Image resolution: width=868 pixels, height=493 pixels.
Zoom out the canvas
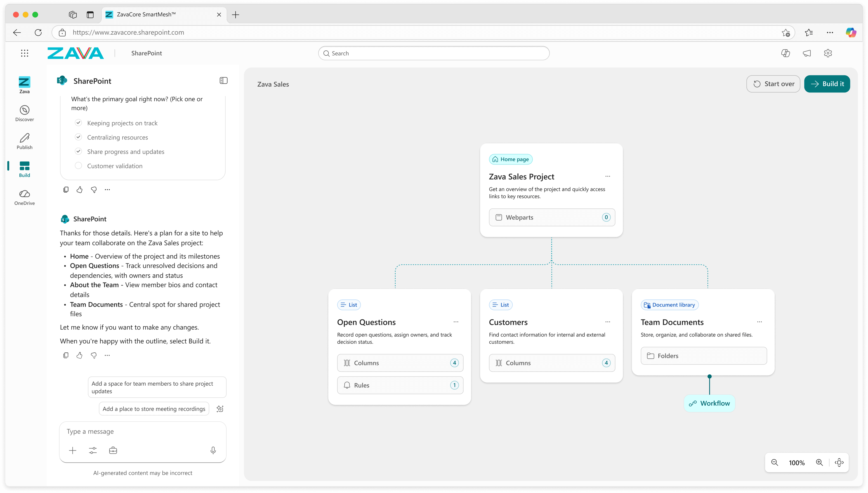click(775, 462)
